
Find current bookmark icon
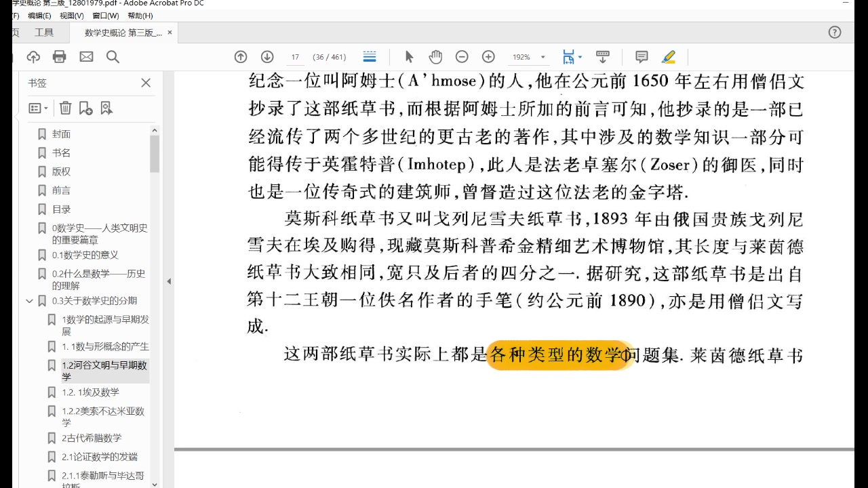point(106,108)
